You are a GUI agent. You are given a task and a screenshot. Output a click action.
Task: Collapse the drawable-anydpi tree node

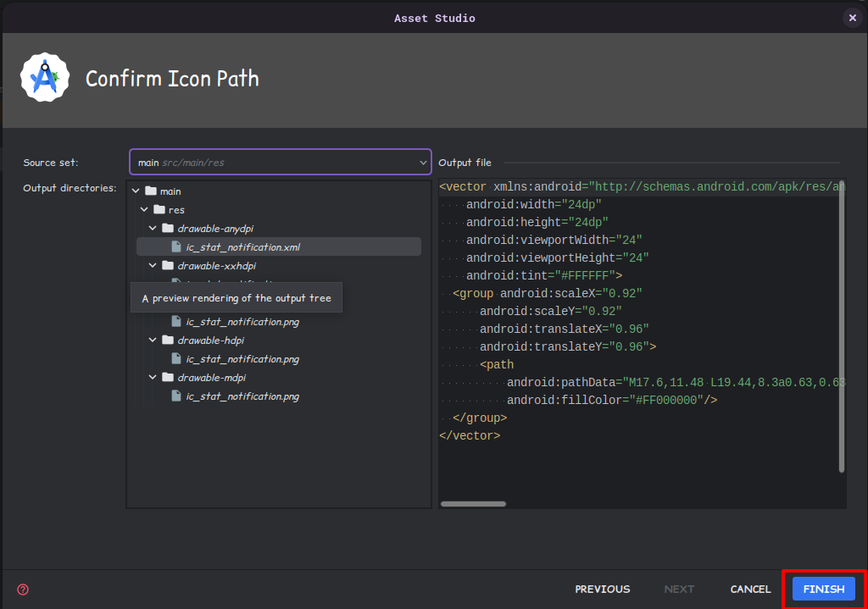(x=153, y=229)
